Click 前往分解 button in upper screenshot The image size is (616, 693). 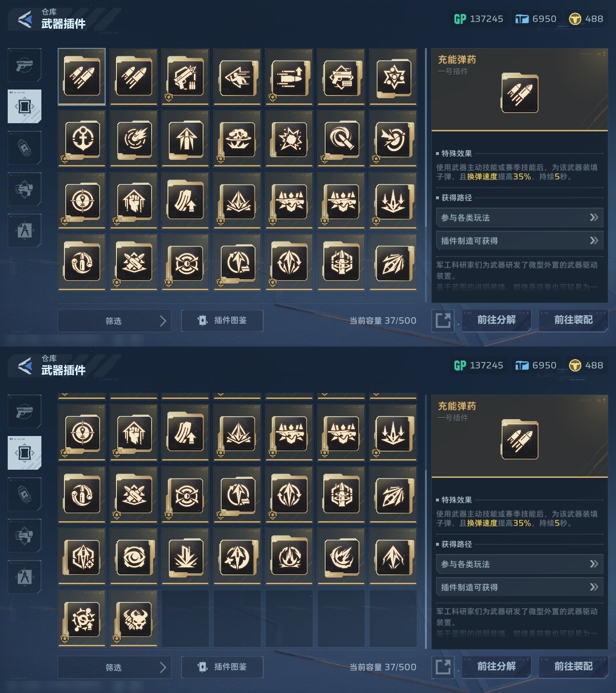pos(497,320)
